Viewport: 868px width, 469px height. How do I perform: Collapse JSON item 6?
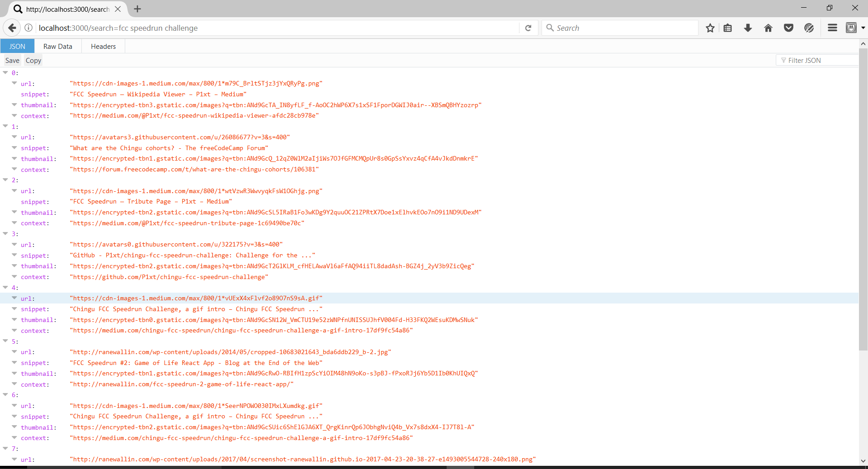click(x=5, y=395)
